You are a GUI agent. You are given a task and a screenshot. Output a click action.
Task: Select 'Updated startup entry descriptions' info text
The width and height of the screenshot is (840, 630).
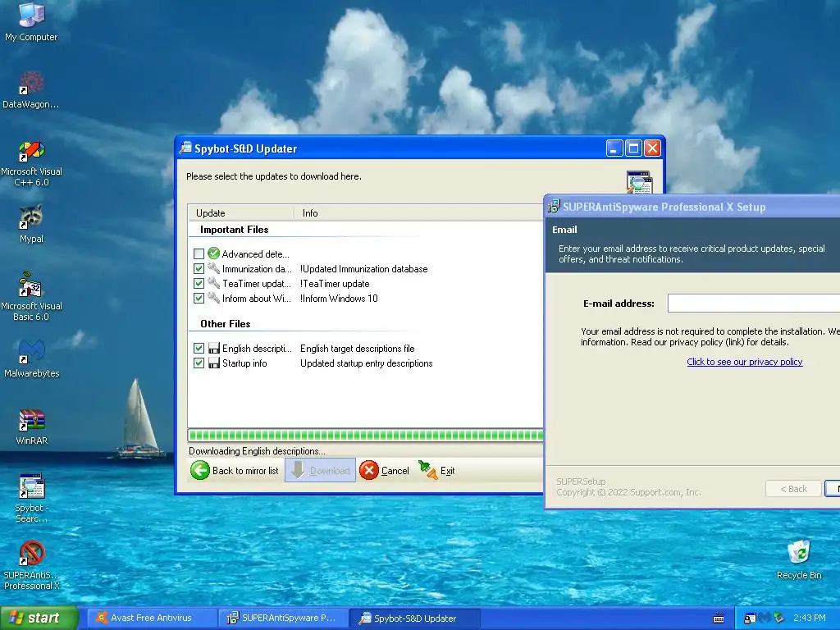pyautogui.click(x=367, y=363)
